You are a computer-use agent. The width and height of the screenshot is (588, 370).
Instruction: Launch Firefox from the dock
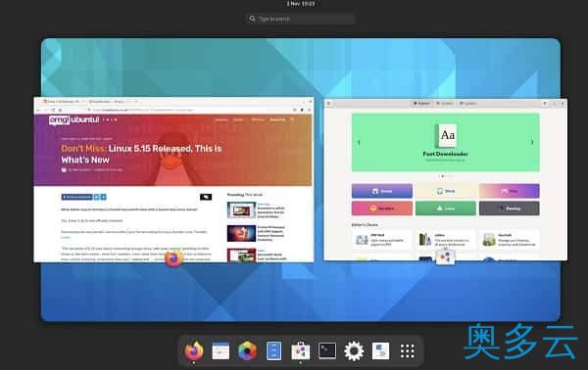click(194, 351)
